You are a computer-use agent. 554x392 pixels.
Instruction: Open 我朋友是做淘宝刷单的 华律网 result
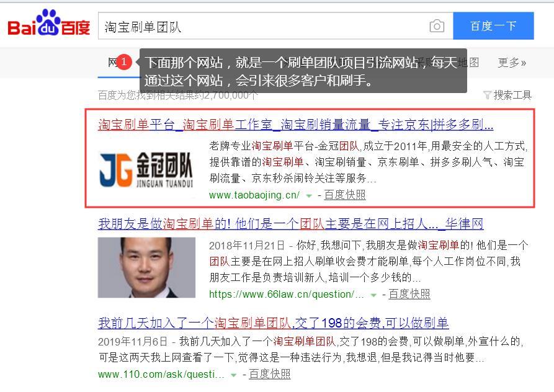(290, 224)
